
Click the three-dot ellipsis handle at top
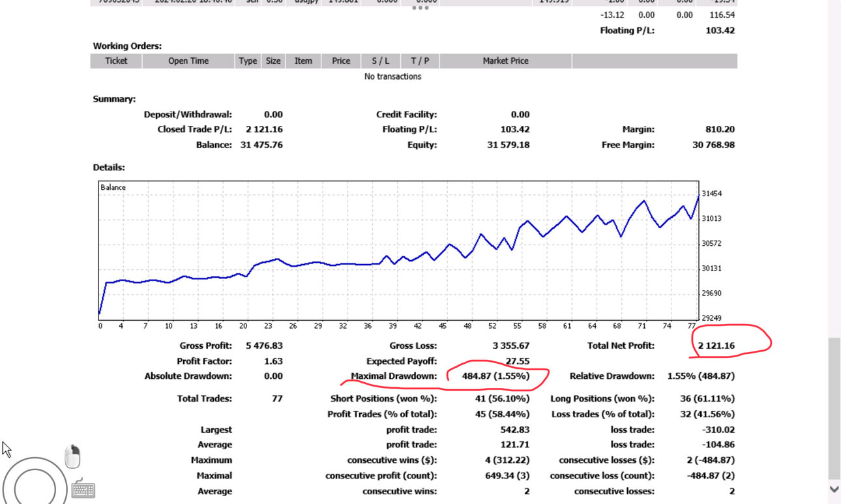tap(420, 8)
